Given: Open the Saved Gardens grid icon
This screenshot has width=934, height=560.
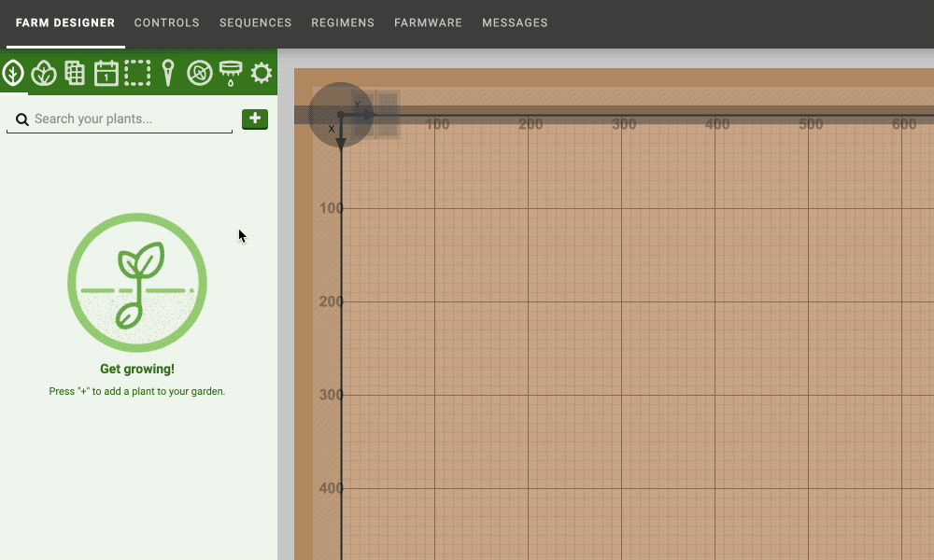Looking at the screenshot, I should click(75, 73).
